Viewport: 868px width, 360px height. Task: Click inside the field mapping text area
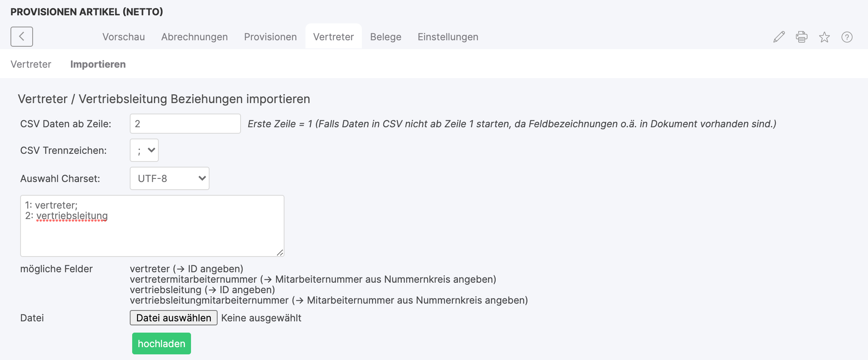tap(152, 234)
